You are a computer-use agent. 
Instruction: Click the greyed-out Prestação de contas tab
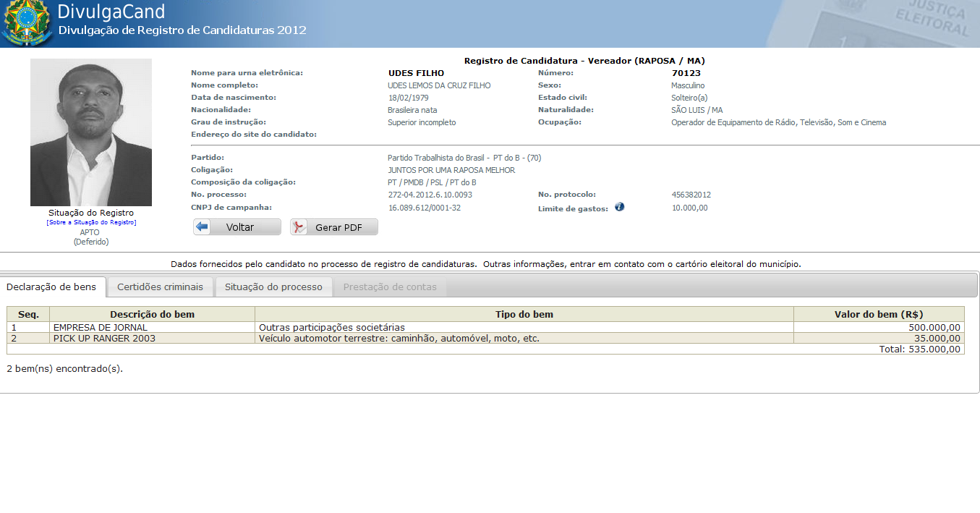[x=390, y=287]
